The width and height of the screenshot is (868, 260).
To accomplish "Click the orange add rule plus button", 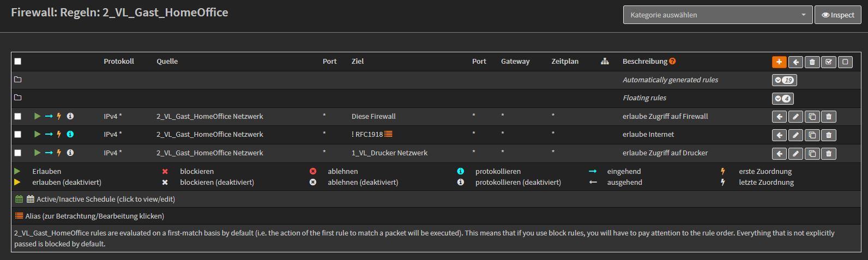I will pos(779,62).
